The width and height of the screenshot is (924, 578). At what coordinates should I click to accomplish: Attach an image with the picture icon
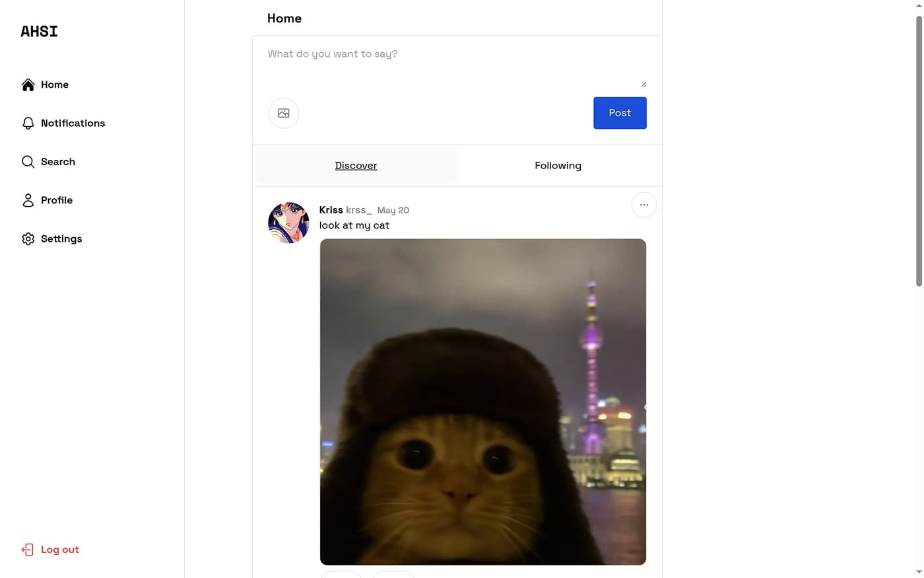click(x=284, y=113)
